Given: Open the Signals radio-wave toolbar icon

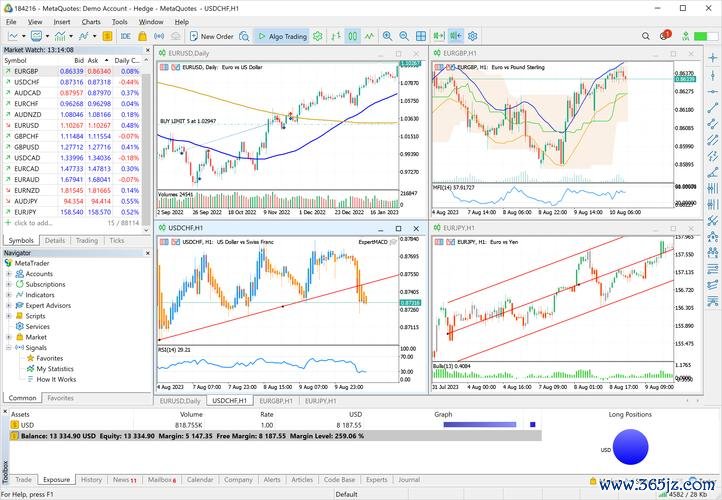Looking at the screenshot, I should coord(159,36).
